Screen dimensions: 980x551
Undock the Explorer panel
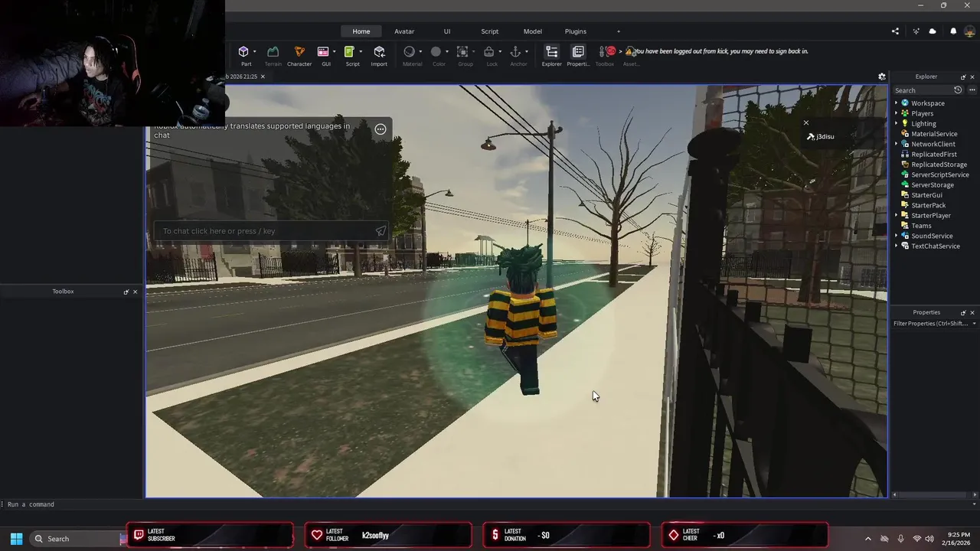click(963, 77)
